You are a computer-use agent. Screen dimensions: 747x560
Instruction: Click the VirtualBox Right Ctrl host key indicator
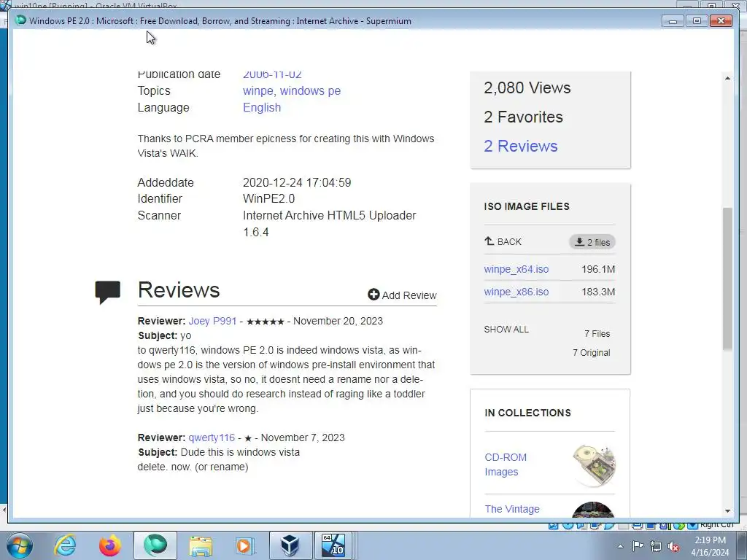click(716, 525)
